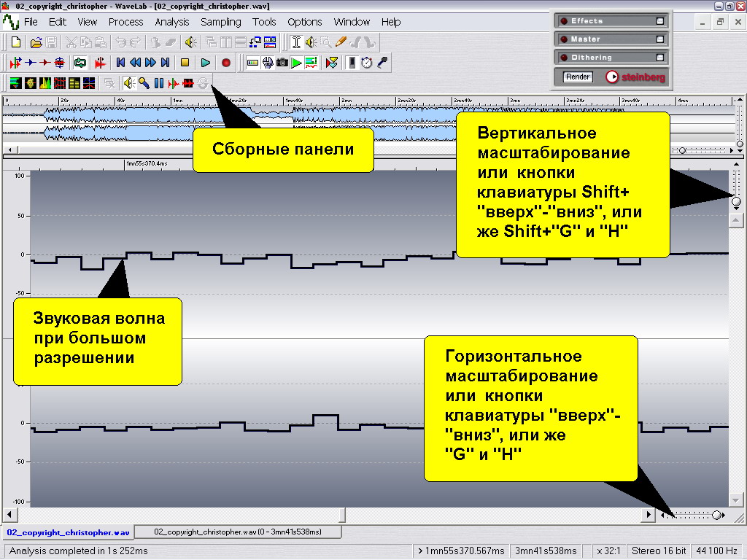The height and width of the screenshot is (560, 747).
Task: Skip to start with the transport button
Action: [120, 63]
